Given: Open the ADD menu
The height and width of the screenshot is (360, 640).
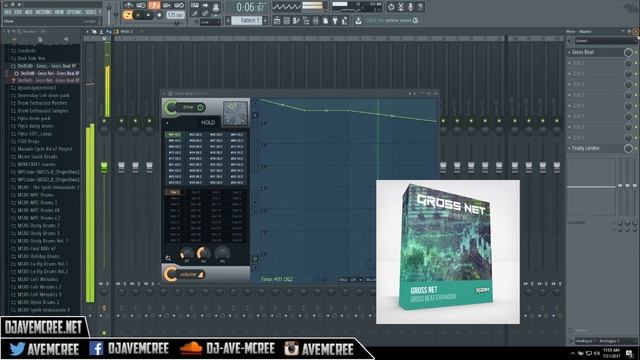Looking at the screenshot, I should coord(28,12).
